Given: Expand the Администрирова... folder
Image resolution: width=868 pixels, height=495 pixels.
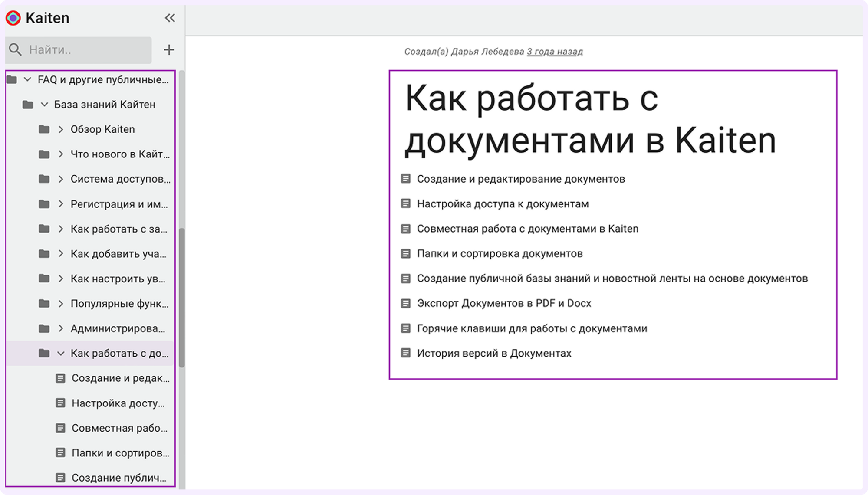Looking at the screenshot, I should click(x=61, y=328).
